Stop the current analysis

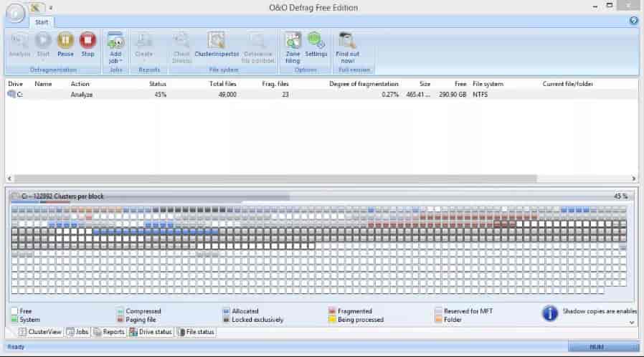(x=87, y=44)
